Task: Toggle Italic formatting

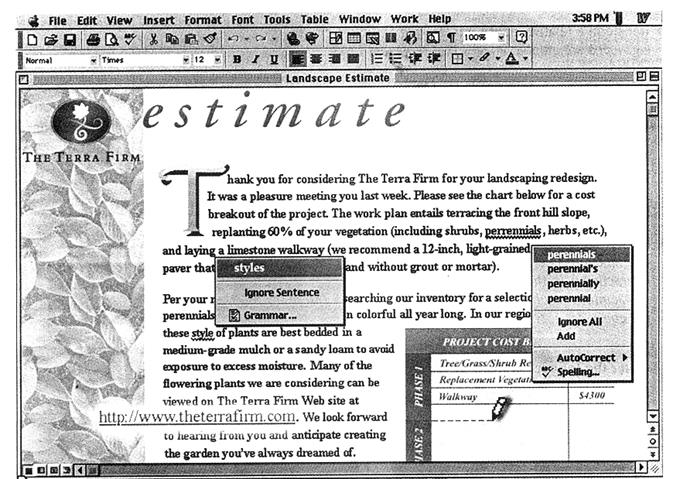Action: [255, 59]
